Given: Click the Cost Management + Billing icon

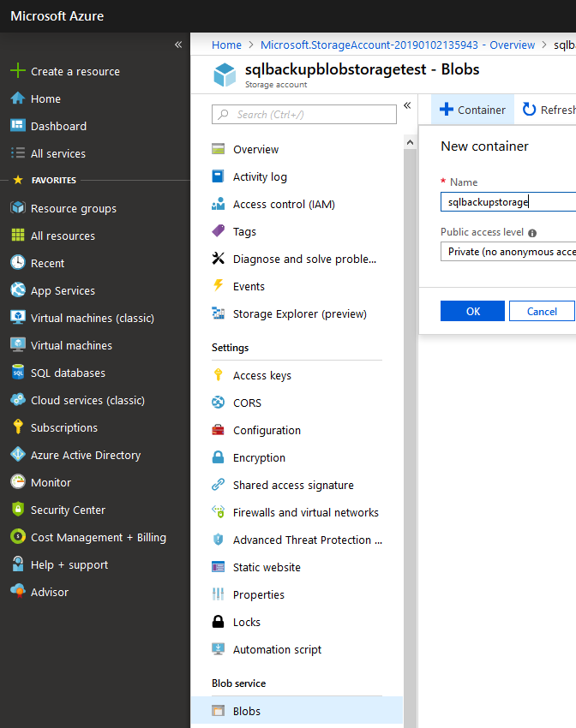Looking at the screenshot, I should click(x=17, y=537).
